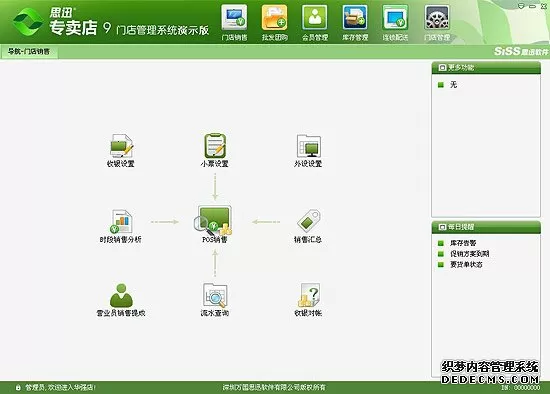Open the 库存管理 module icon

tap(355, 23)
